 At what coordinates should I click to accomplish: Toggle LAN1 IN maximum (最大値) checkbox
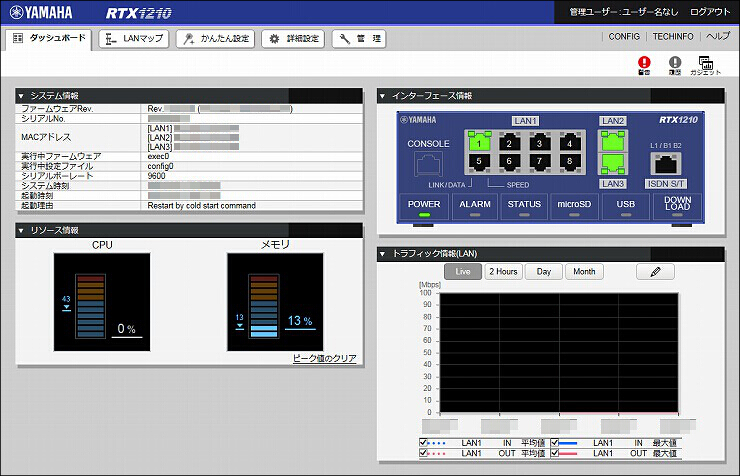(555, 443)
